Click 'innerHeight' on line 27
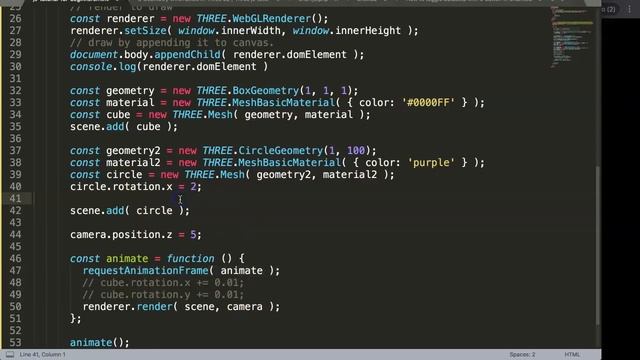Viewport: 640px width, 360px height. 368,31
